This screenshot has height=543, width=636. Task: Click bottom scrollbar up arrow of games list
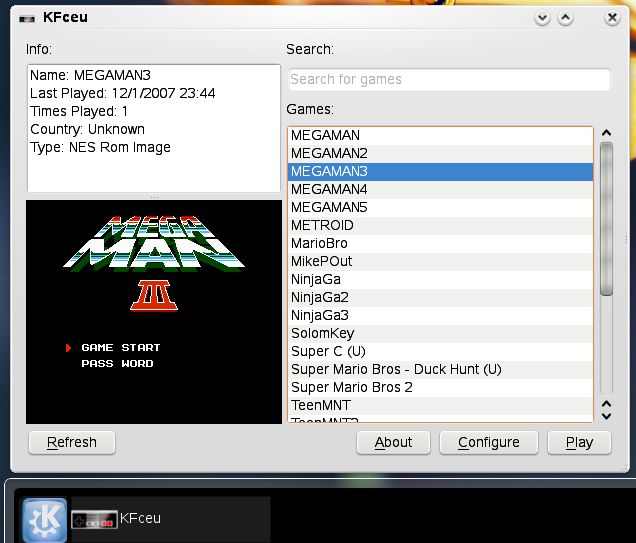(x=606, y=403)
